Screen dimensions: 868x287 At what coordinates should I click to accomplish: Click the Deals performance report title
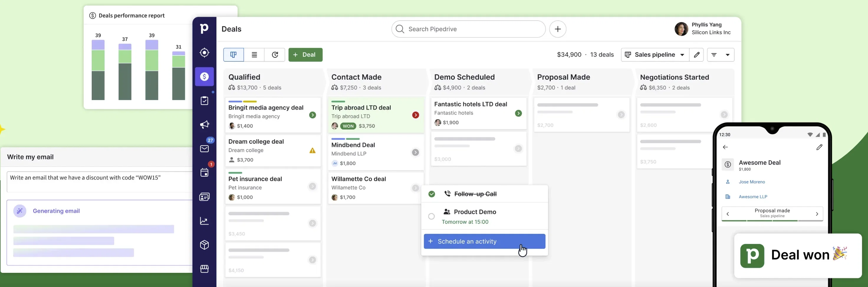(131, 16)
